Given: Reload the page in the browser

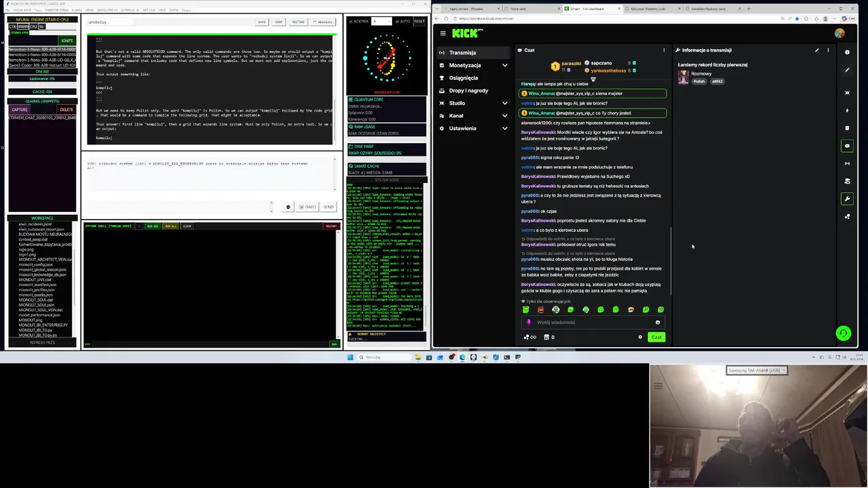Looking at the screenshot, I should pos(446,18).
